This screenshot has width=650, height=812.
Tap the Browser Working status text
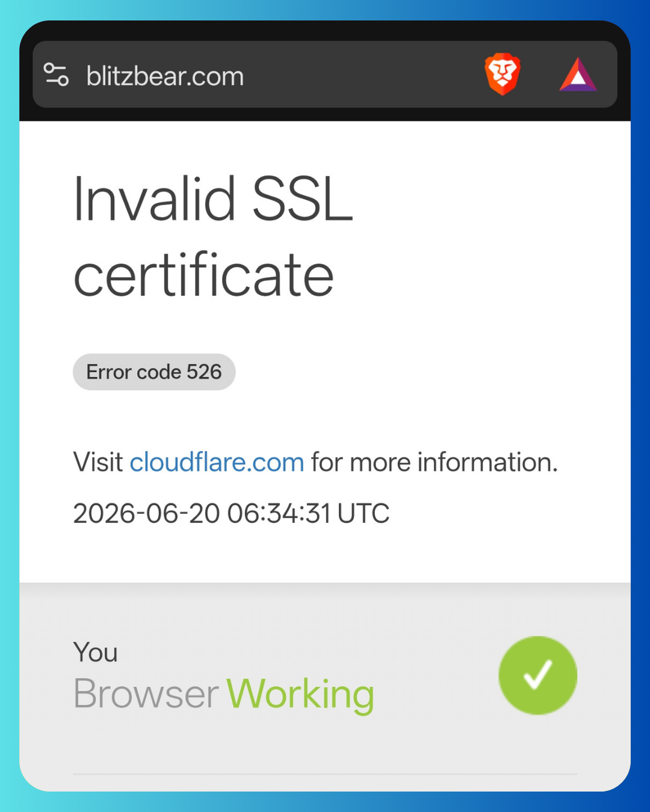click(224, 695)
